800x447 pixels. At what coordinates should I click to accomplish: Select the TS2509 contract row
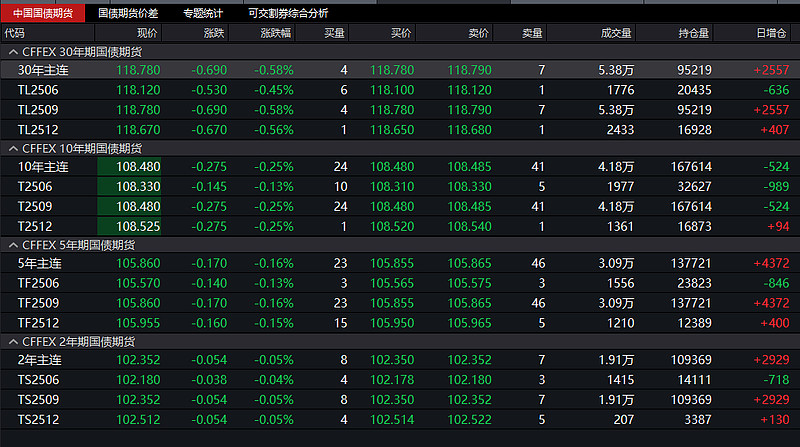coord(400,400)
